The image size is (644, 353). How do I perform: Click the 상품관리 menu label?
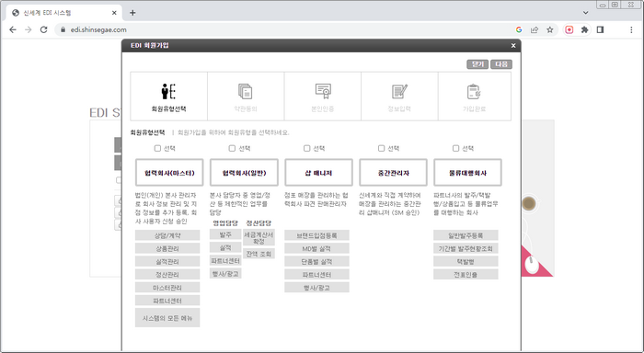click(x=167, y=248)
